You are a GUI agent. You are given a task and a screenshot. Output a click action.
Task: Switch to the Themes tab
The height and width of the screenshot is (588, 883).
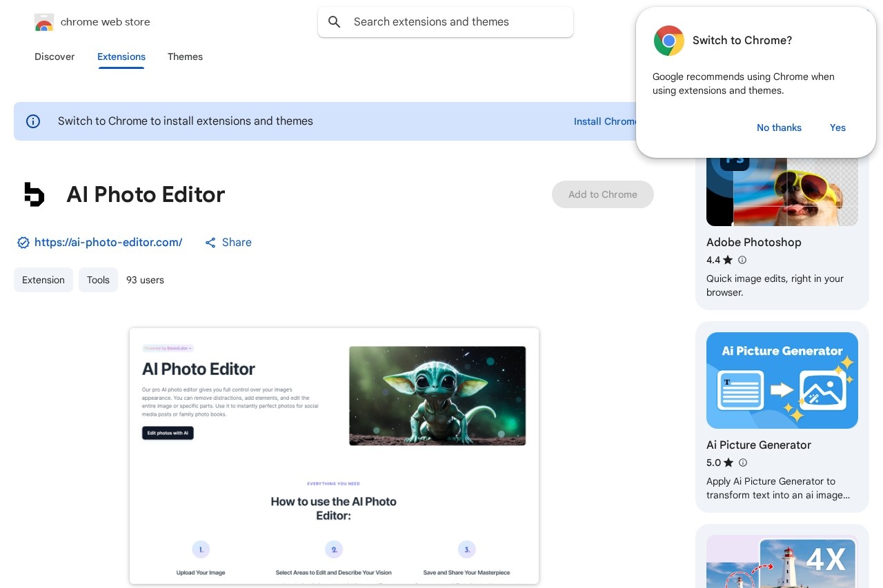click(185, 57)
